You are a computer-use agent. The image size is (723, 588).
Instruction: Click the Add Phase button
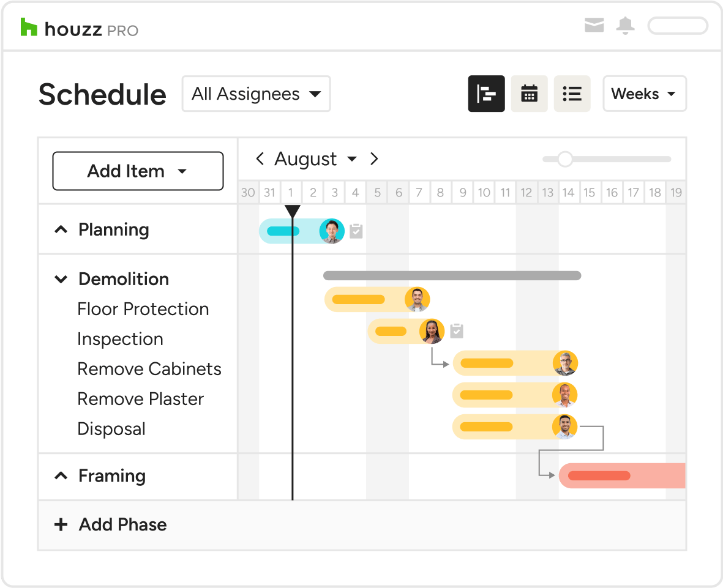(110, 524)
